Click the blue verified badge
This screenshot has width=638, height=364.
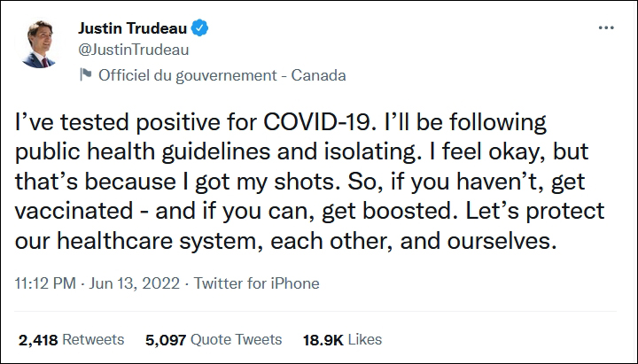pos(203,27)
